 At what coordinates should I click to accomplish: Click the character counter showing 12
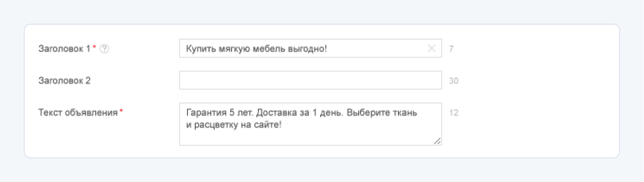(454, 113)
